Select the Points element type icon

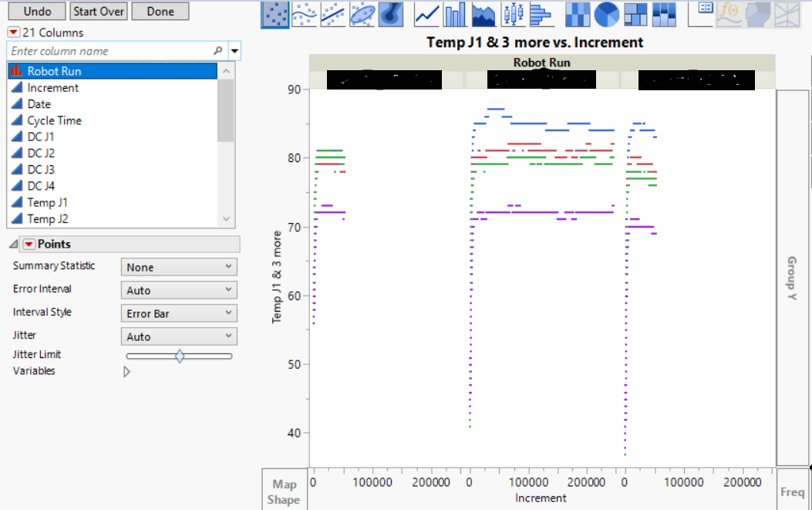(x=275, y=14)
